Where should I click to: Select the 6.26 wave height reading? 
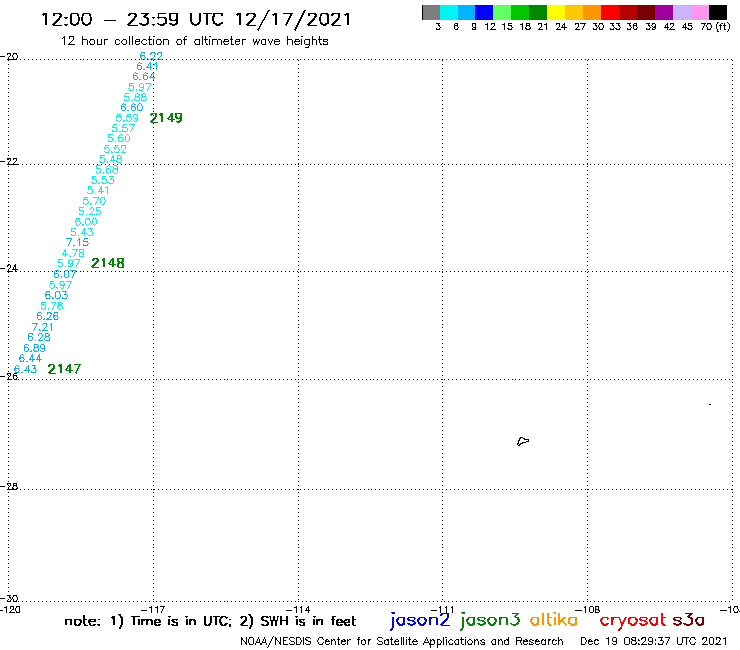(x=48, y=316)
